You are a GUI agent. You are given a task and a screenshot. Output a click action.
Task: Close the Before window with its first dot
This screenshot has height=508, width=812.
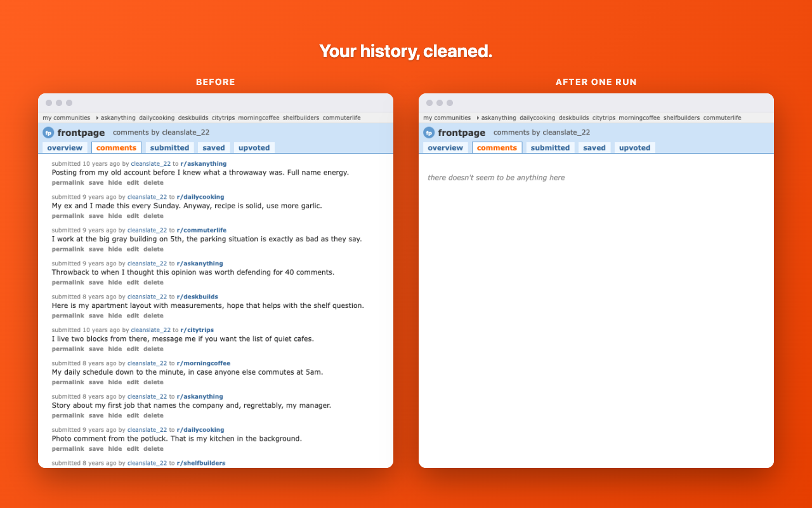[x=49, y=103]
